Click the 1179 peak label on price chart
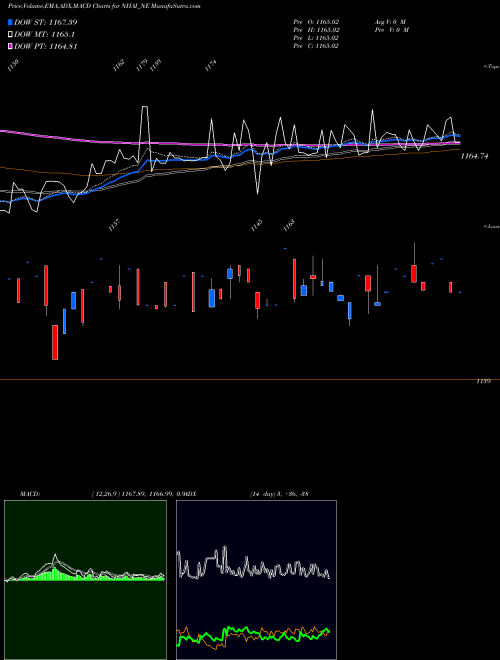 [x=142, y=65]
